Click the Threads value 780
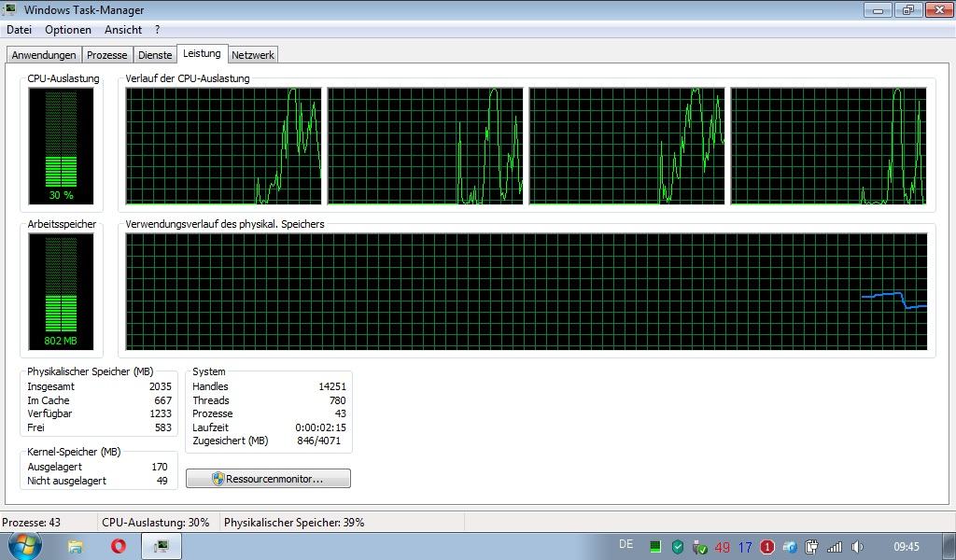 pyautogui.click(x=337, y=400)
